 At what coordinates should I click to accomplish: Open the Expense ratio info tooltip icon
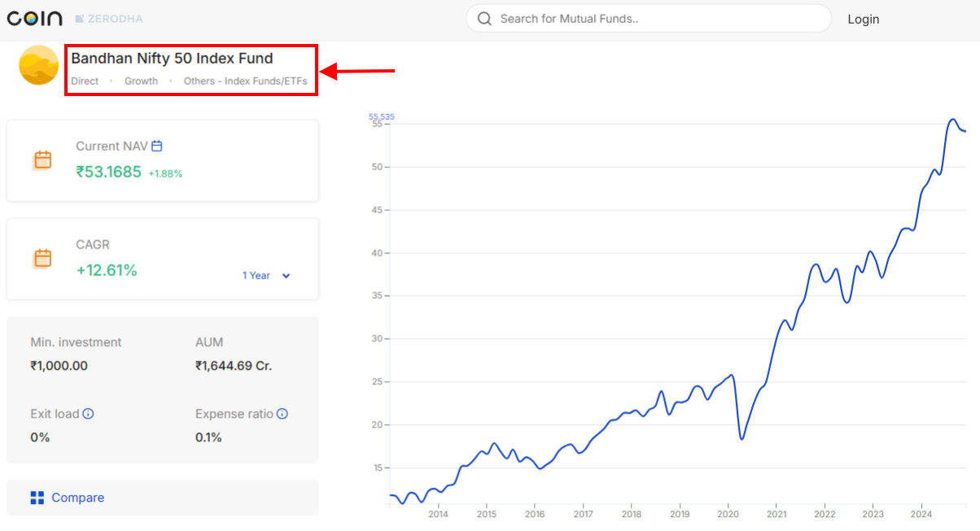point(282,414)
